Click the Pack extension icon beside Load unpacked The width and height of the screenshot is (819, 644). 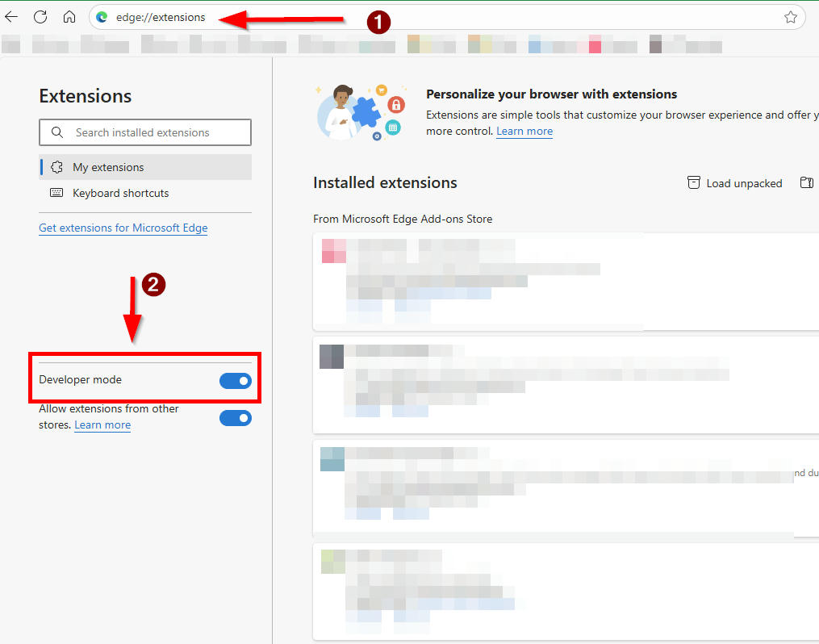tap(806, 183)
